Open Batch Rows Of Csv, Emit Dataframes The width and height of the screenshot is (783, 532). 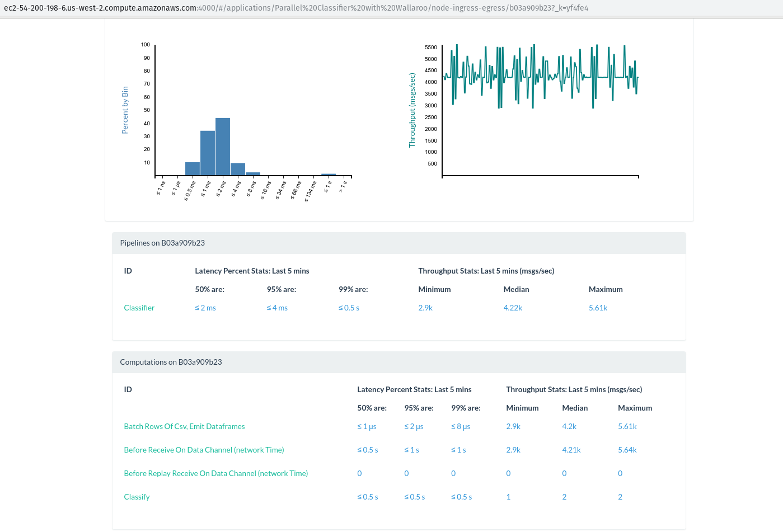click(184, 426)
